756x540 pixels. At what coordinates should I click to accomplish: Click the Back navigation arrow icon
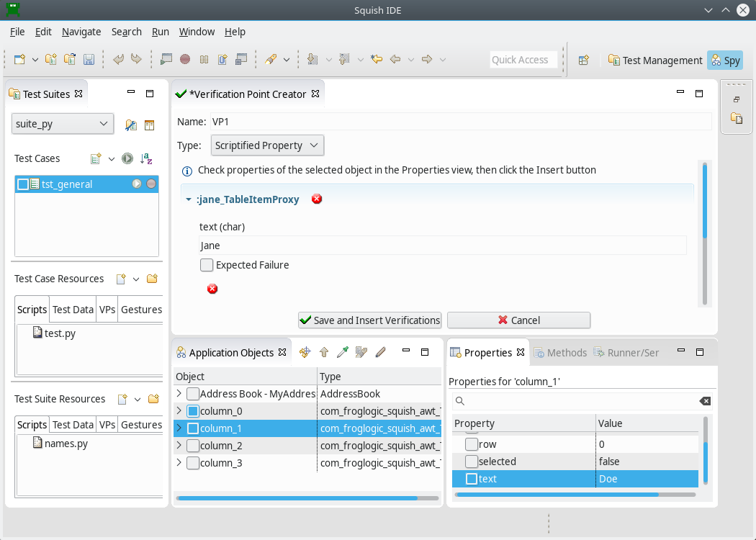click(395, 59)
